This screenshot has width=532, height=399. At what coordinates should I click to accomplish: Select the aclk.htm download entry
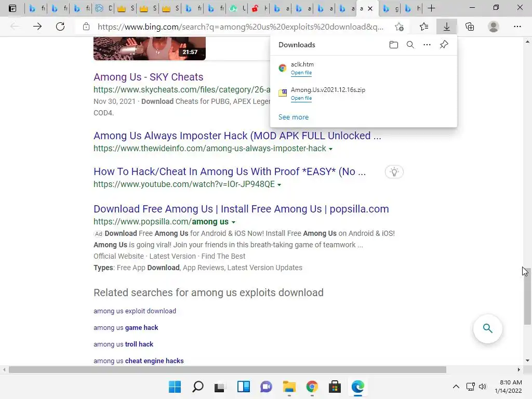(x=363, y=68)
